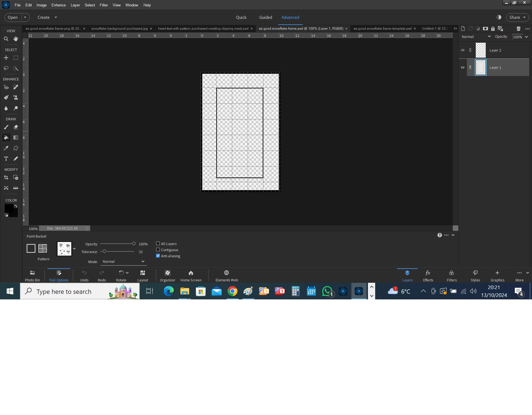
Task: Open Google Chrome from the taskbar
Action: [x=232, y=291]
